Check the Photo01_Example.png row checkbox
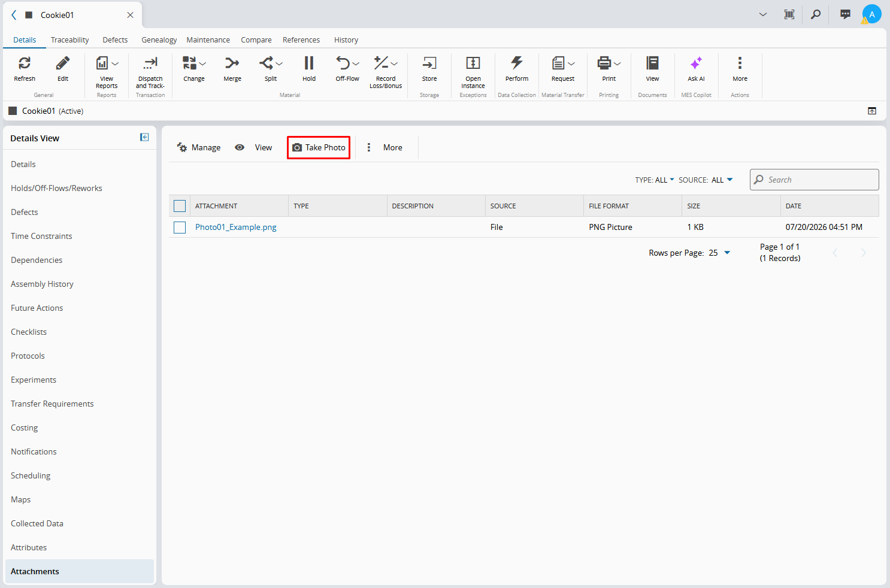 click(180, 228)
